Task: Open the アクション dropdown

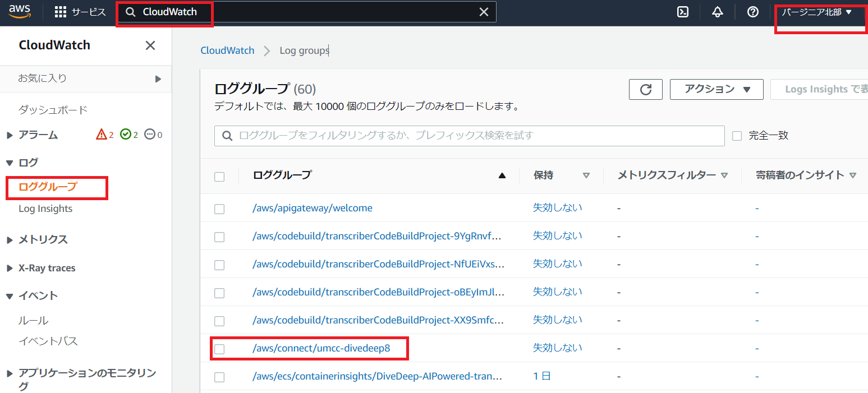Action: 717,89
